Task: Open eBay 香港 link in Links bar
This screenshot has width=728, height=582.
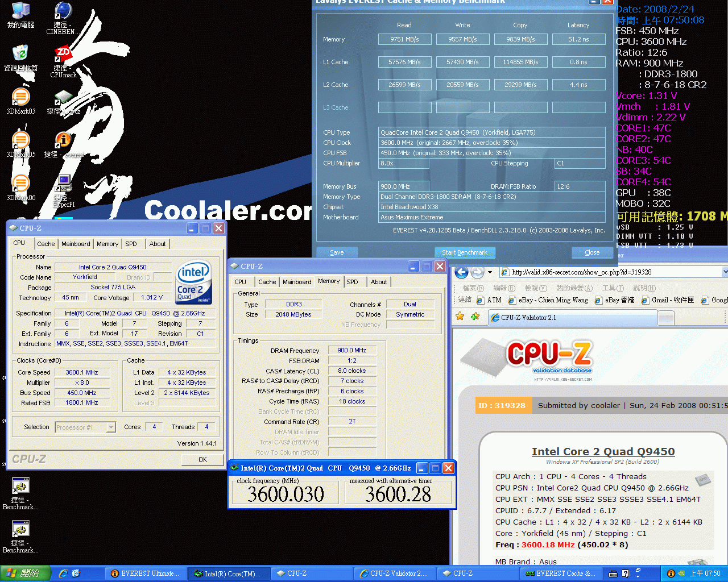Action: coord(614,300)
